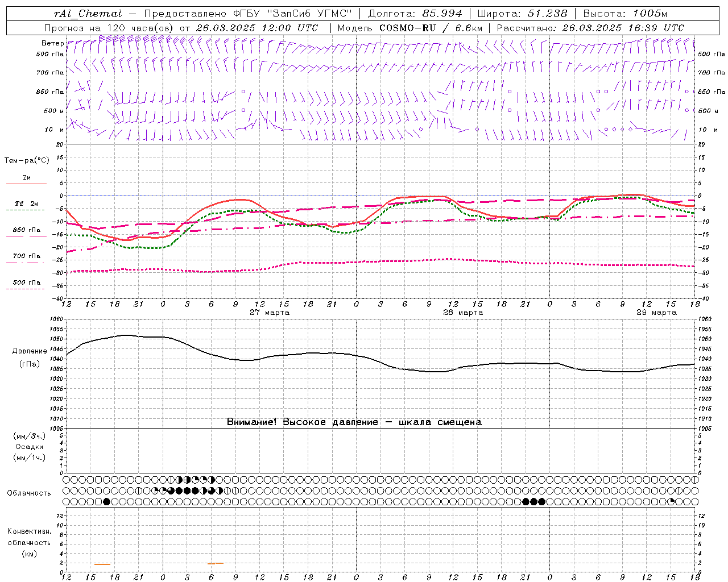Click the Модель COSMO-RU / 6.6км label
728x582 pixels.
pos(409,28)
